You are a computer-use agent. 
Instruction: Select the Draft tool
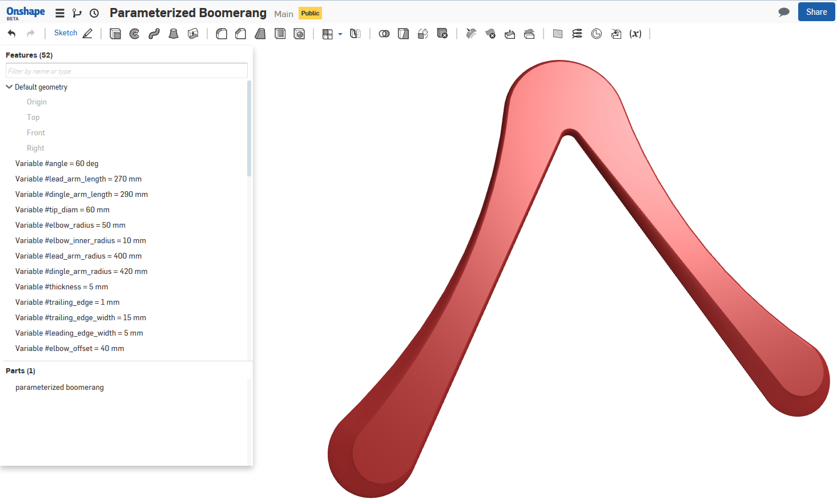point(260,34)
